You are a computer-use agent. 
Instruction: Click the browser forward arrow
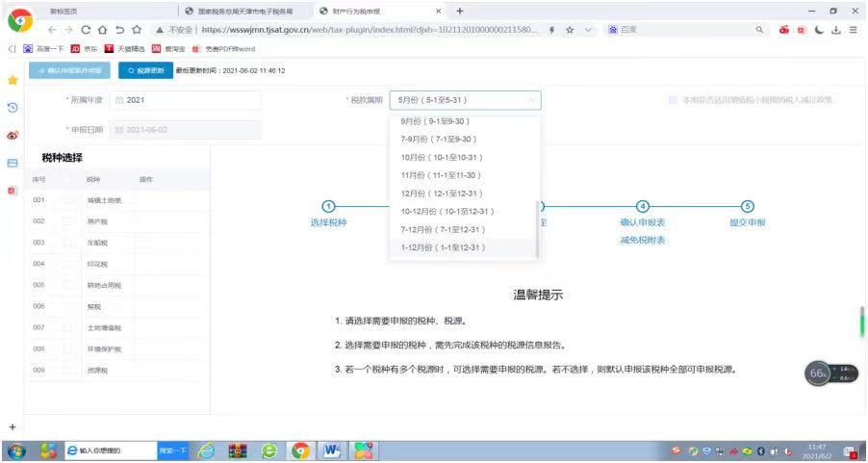point(68,30)
